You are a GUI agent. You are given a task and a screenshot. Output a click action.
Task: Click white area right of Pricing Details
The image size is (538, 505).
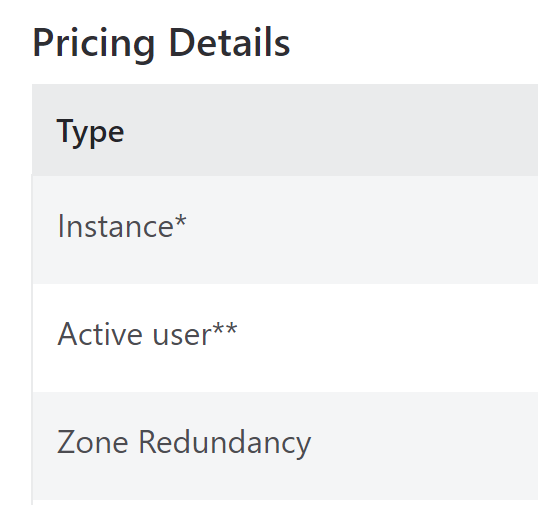(x=412, y=43)
